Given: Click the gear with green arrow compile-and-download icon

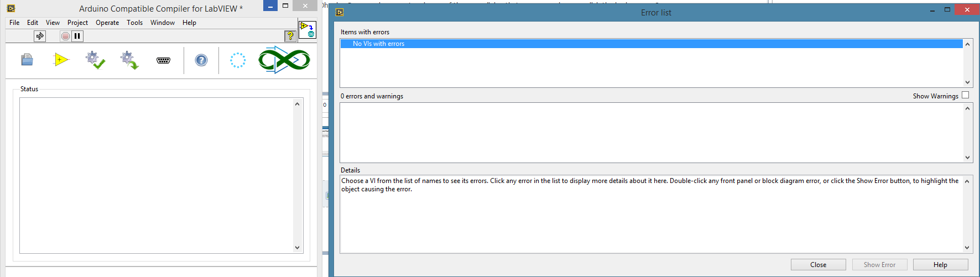Looking at the screenshot, I should tap(129, 60).
